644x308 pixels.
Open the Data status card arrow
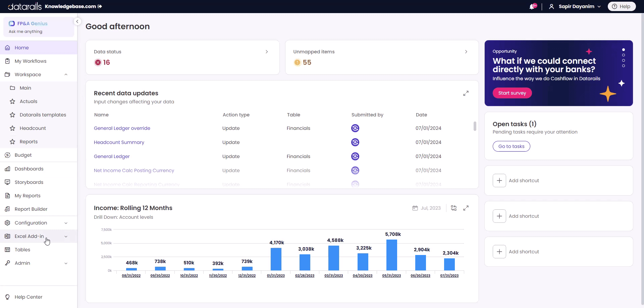point(267,52)
